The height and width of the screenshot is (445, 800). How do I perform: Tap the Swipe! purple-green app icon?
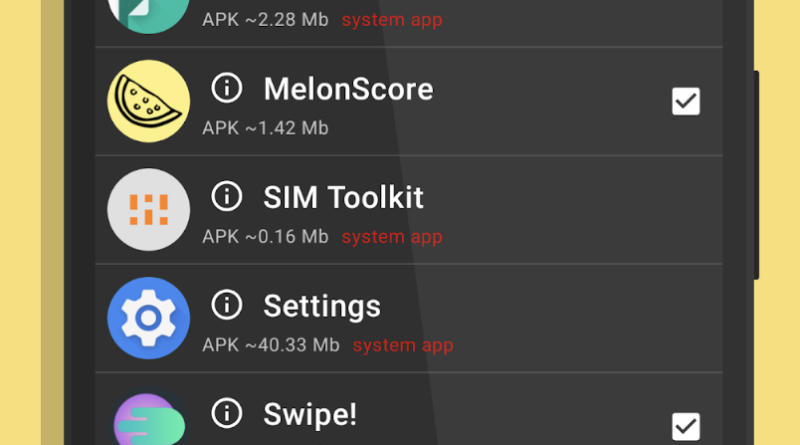point(148,418)
